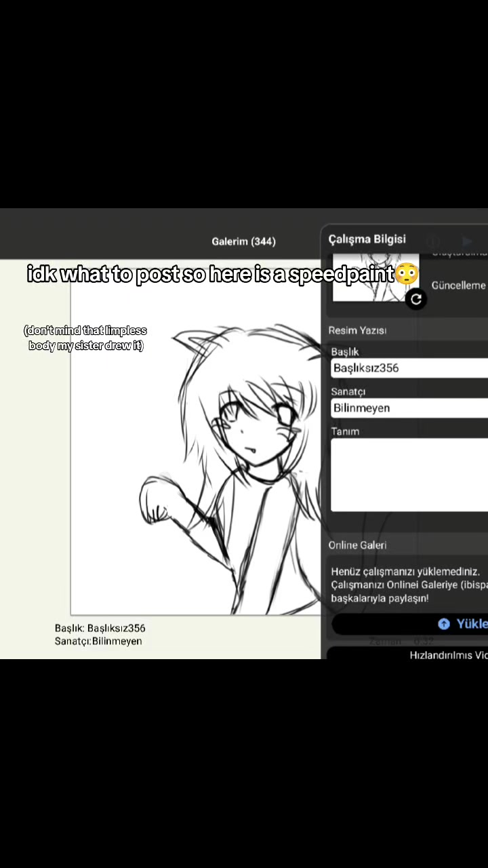Click the Güncelleme label beside thumbnail

[459, 285]
